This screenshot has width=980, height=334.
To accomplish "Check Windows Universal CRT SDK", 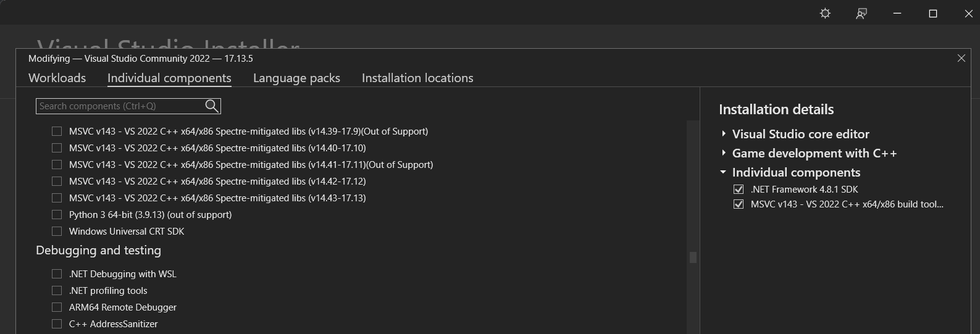I will click(57, 232).
